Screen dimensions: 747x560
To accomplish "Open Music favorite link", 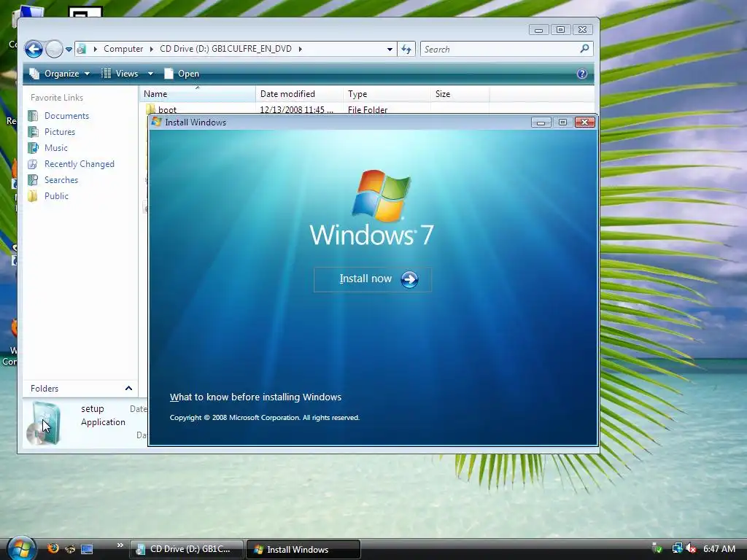I will [x=55, y=148].
